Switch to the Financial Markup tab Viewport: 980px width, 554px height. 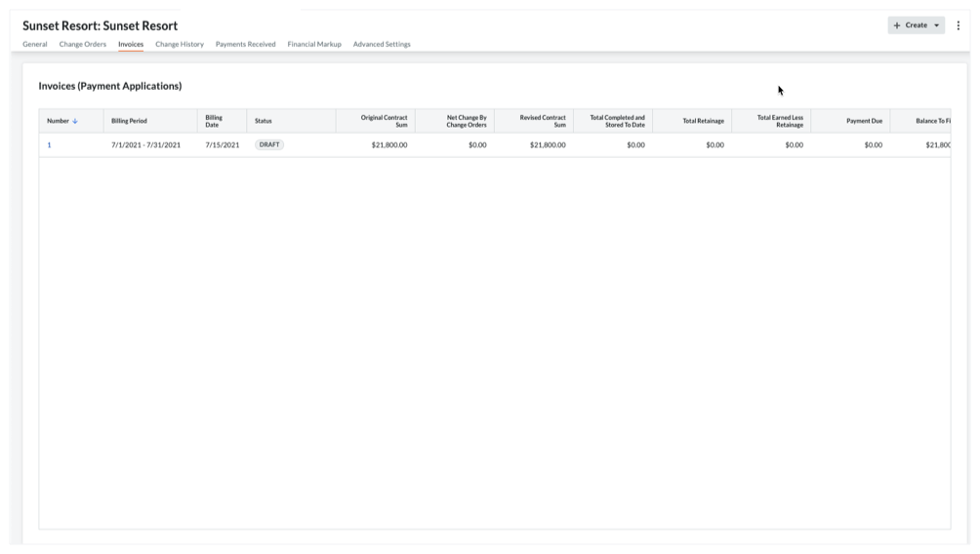pyautogui.click(x=314, y=44)
